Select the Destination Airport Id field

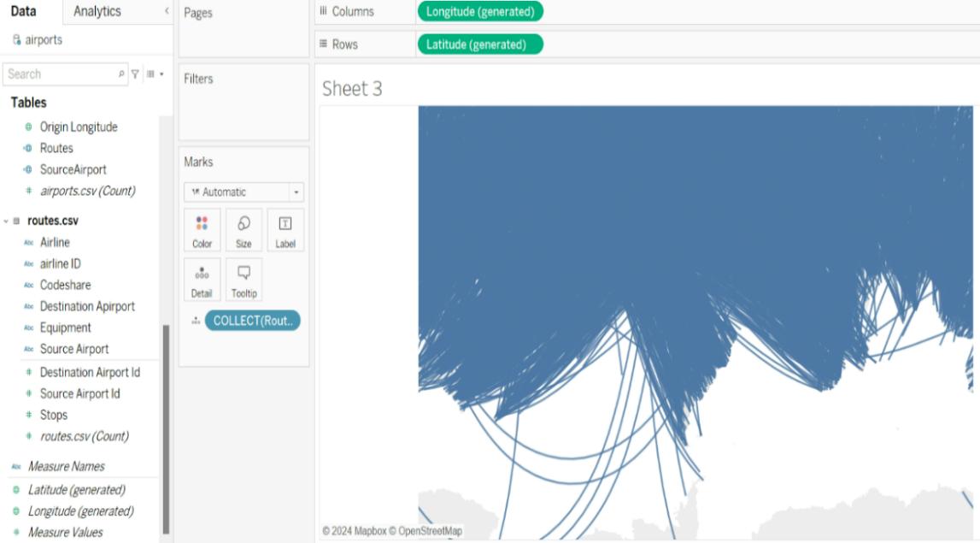click(x=90, y=372)
